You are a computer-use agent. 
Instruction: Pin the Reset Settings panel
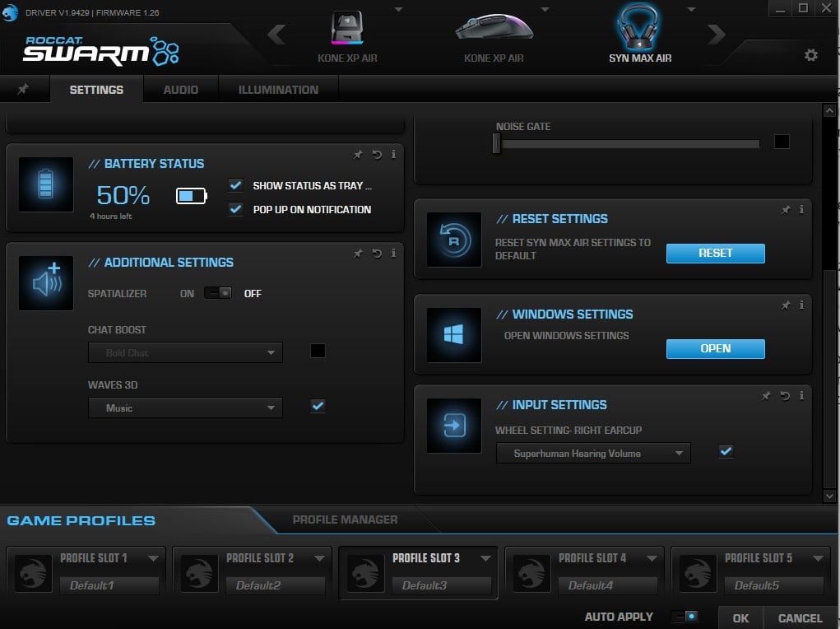tap(786, 210)
